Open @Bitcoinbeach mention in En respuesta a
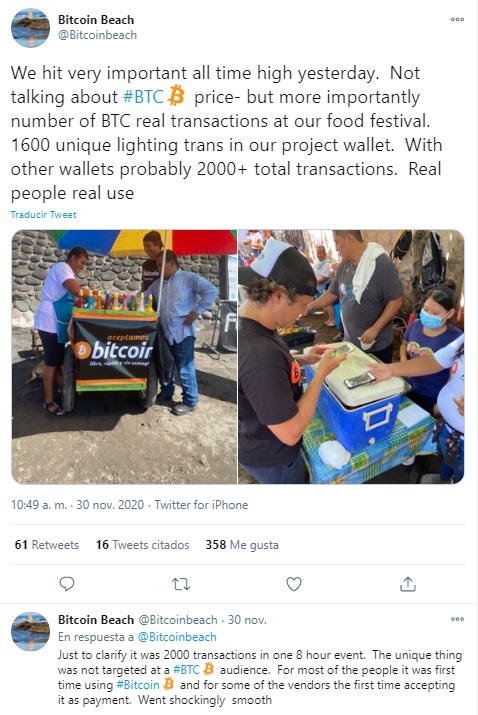This screenshot has width=478, height=715. click(177, 637)
